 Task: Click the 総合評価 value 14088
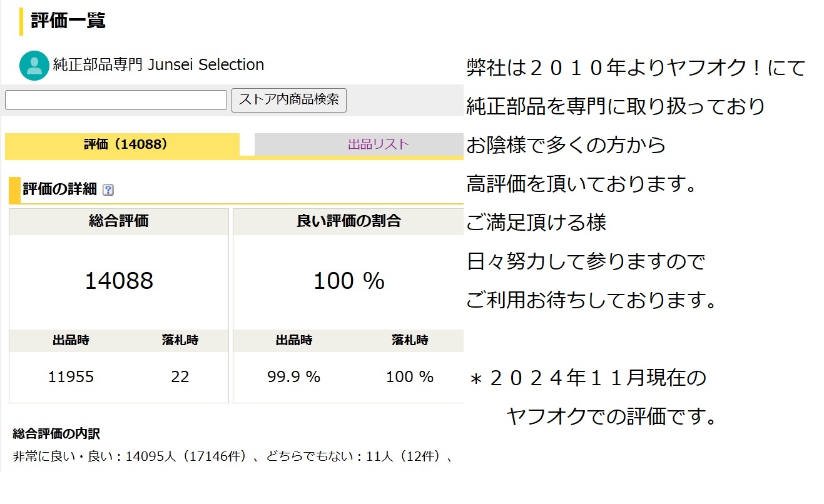[118, 281]
